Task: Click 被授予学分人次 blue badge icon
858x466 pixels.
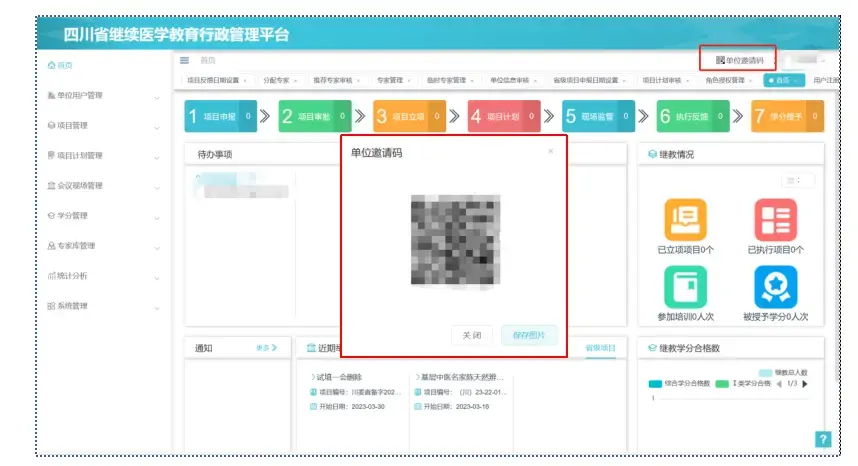Action: tap(775, 287)
